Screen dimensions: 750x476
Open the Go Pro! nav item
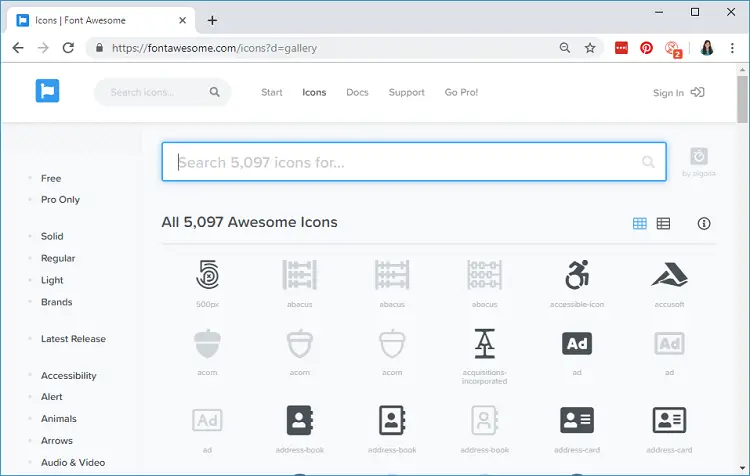click(461, 92)
